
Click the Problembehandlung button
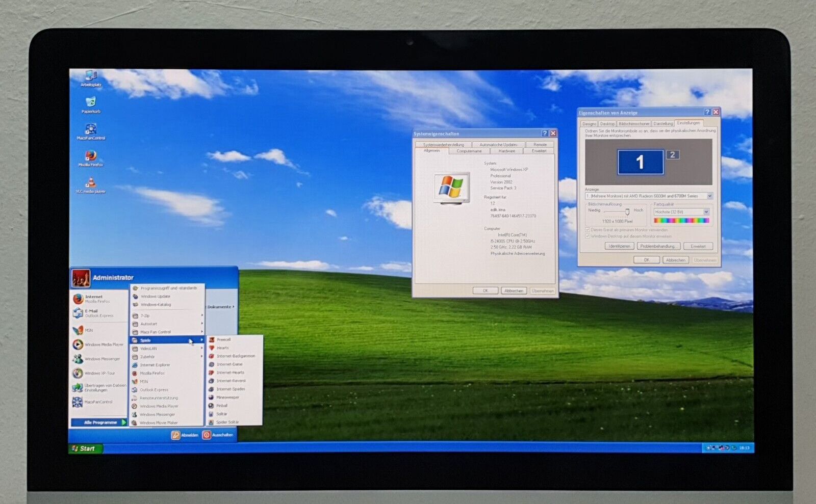[657, 246]
